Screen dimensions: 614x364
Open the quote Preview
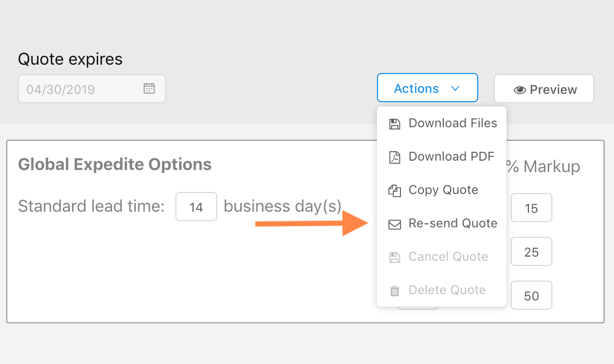(544, 89)
